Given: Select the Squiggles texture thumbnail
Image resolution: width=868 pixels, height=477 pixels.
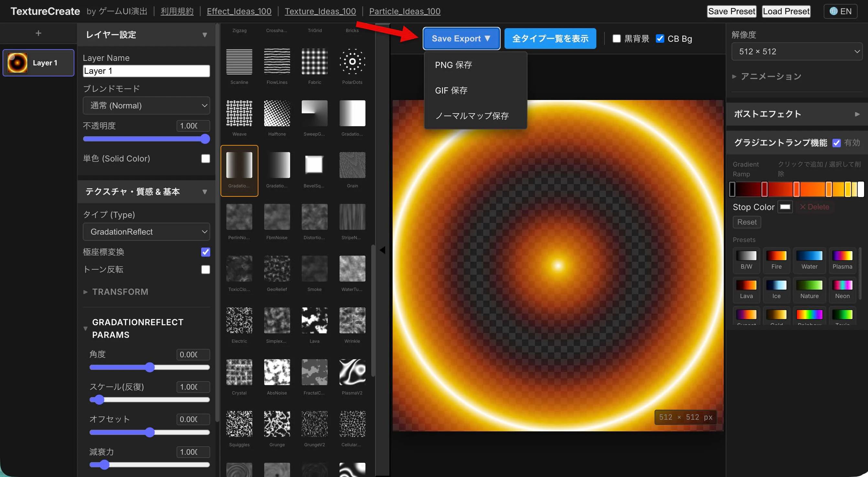Looking at the screenshot, I should 239,424.
